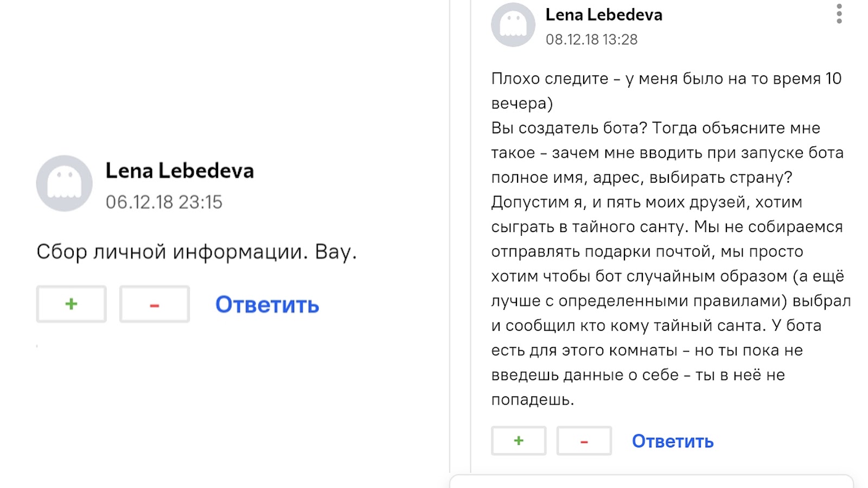Screen dimensions: 868x488
Task: Click the '08.12.18 13:28' timestamp
Action: pyautogui.click(x=591, y=40)
